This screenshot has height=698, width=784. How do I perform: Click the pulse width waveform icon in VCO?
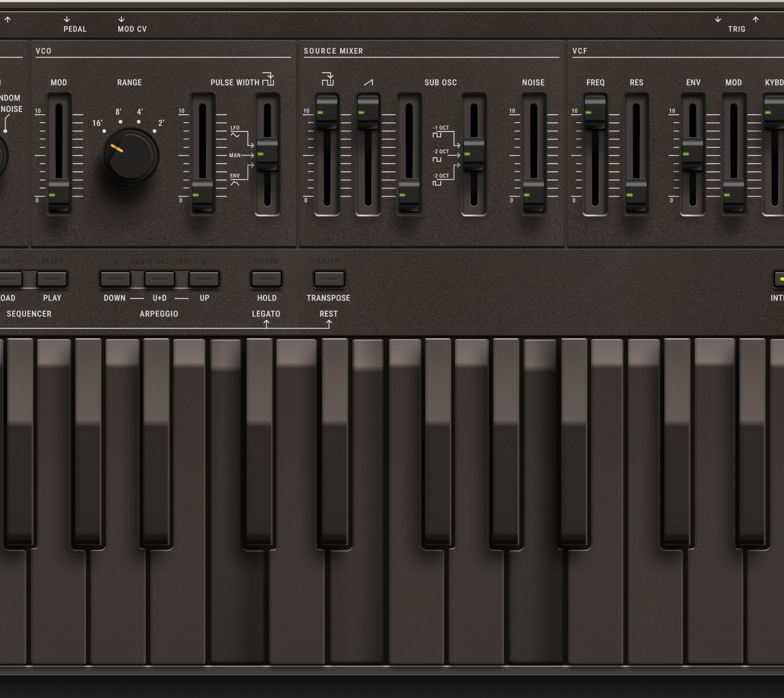pos(268,79)
